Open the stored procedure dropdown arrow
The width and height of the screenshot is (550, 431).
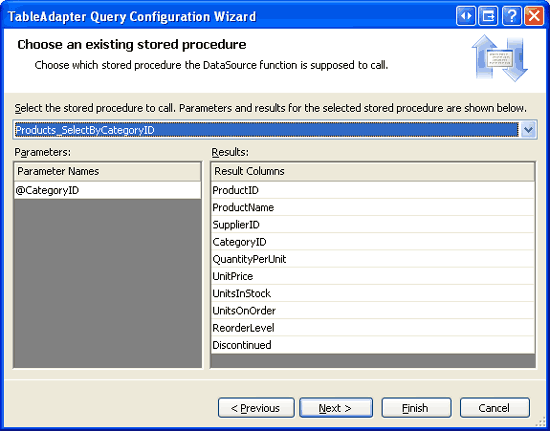click(x=528, y=130)
